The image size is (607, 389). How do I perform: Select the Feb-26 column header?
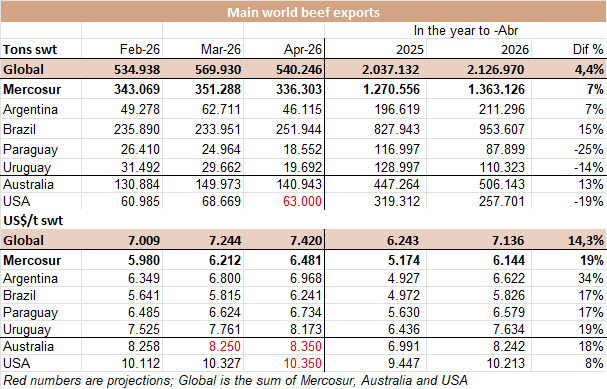pos(139,49)
